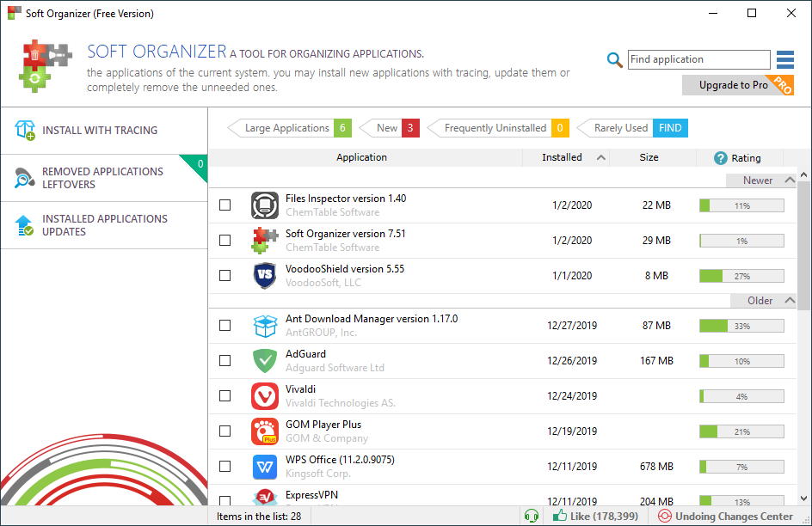Click the VoodooShield shield icon
The width and height of the screenshot is (812, 526).
click(265, 276)
